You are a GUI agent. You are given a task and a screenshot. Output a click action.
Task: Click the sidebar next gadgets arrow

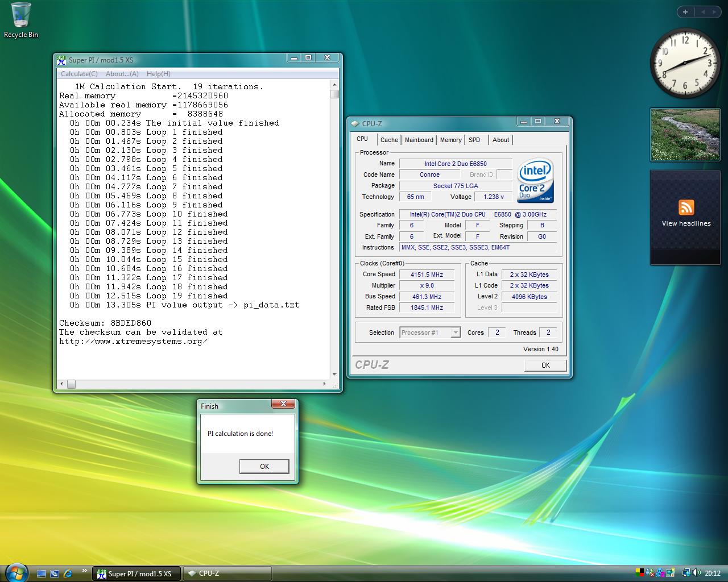click(715, 12)
